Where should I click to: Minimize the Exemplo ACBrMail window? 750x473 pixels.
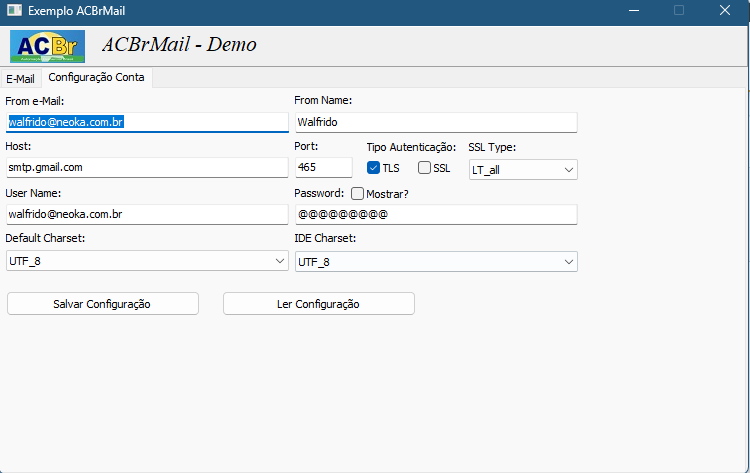tap(634, 11)
